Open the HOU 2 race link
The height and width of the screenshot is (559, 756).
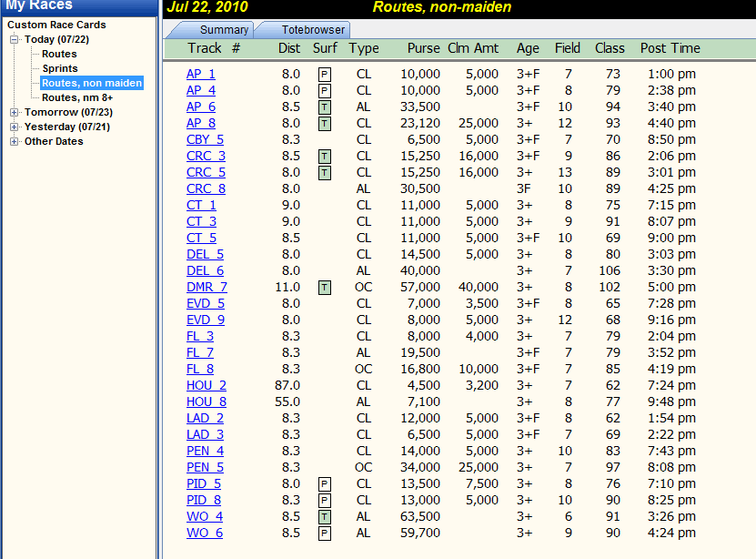pyautogui.click(x=207, y=386)
